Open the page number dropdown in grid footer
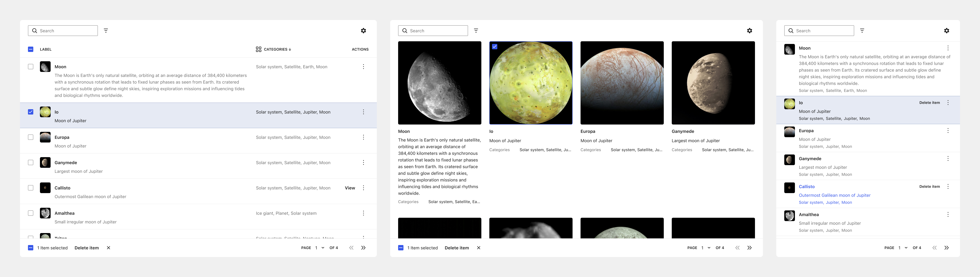Image resolution: width=980 pixels, height=277 pixels. click(x=706, y=248)
